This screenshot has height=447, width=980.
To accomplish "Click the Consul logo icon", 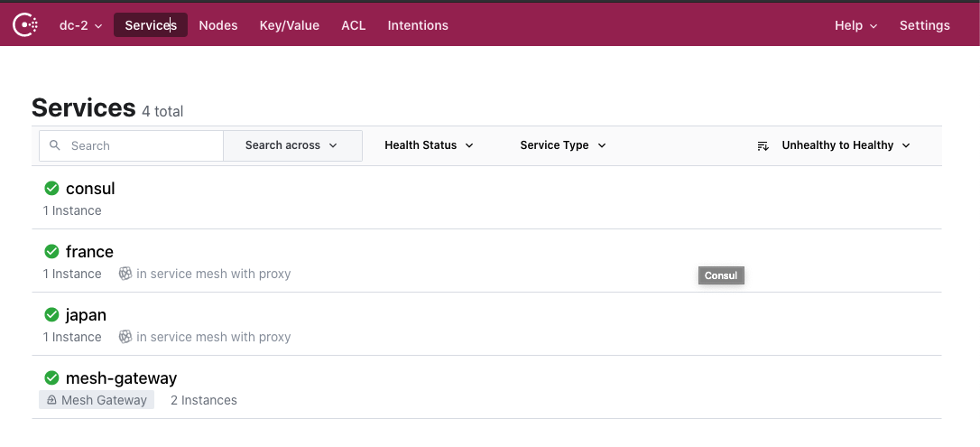I will pyautogui.click(x=25, y=25).
